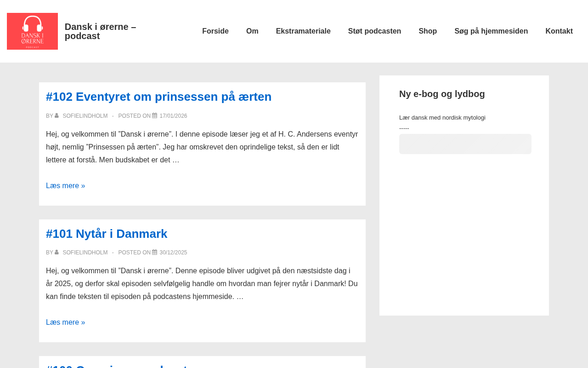Open the 30/12/2025 post date link
This screenshot has width=588, height=368.
point(173,253)
